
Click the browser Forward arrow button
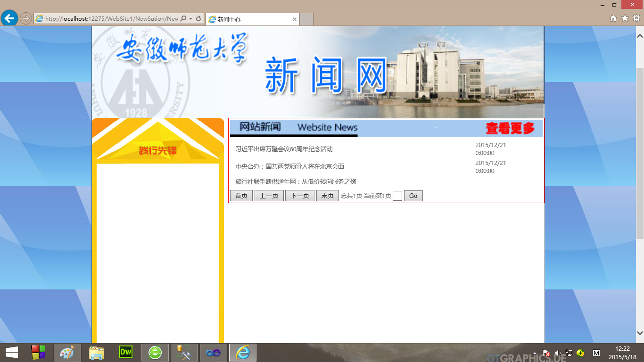[26, 18]
